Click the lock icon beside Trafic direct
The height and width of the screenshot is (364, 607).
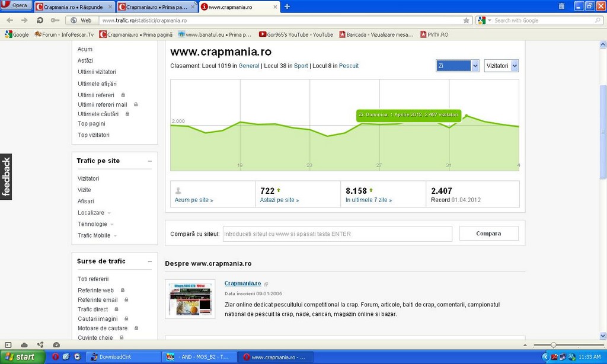click(116, 309)
